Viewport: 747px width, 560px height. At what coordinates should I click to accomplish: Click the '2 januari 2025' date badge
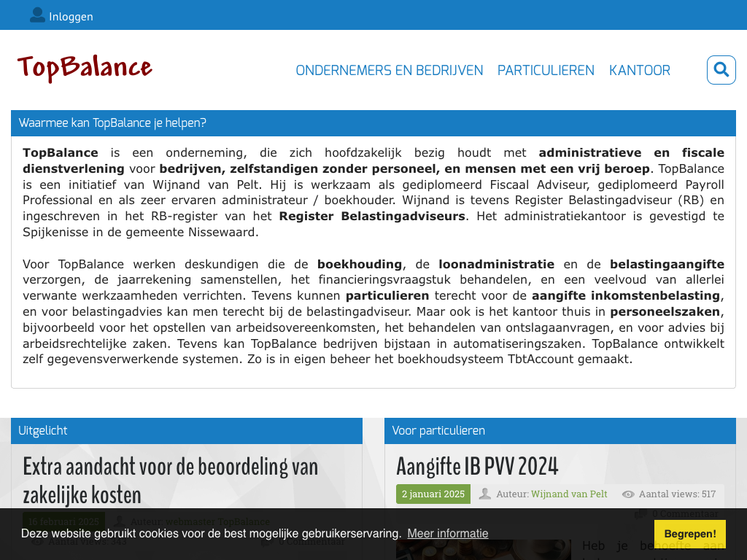point(433,494)
